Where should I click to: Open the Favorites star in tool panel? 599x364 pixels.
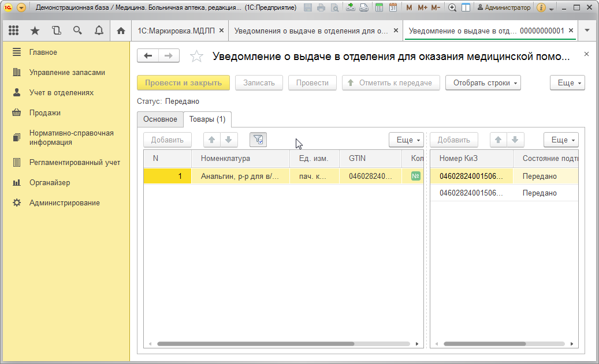[x=35, y=31]
